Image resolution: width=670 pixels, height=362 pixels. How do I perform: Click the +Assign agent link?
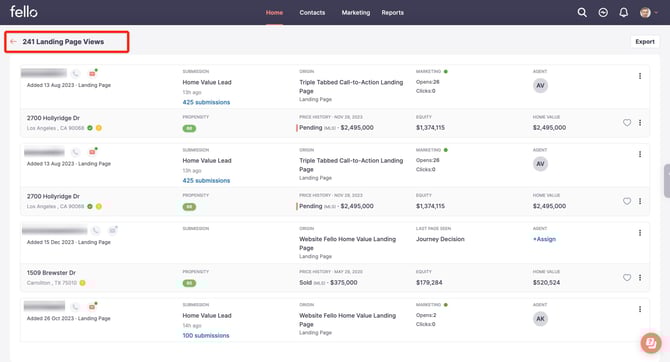pyautogui.click(x=544, y=239)
